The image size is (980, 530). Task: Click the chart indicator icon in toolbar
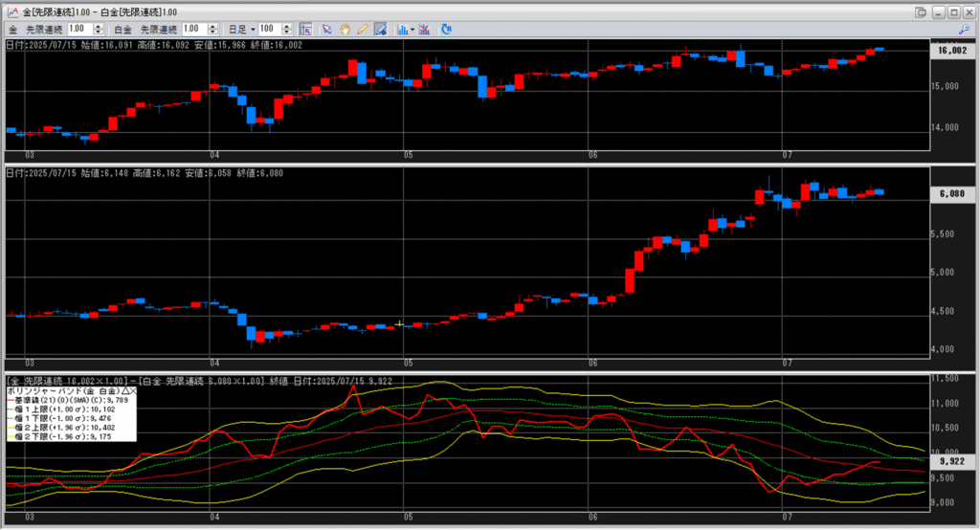[403, 29]
